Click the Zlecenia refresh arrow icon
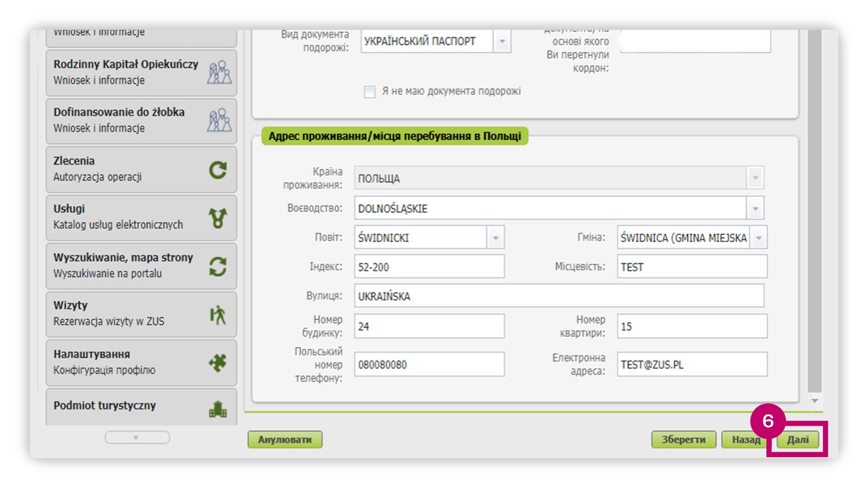The height and width of the screenshot is (488, 868). (x=218, y=170)
